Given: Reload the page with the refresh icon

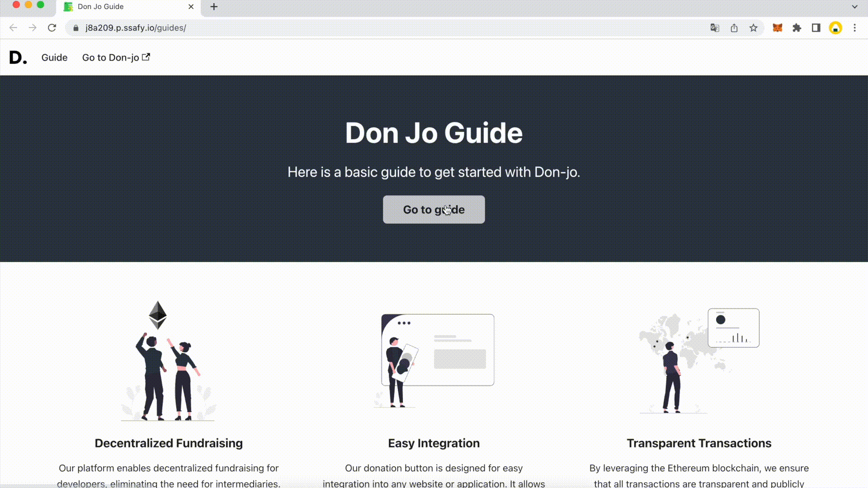Looking at the screenshot, I should pos(52,28).
